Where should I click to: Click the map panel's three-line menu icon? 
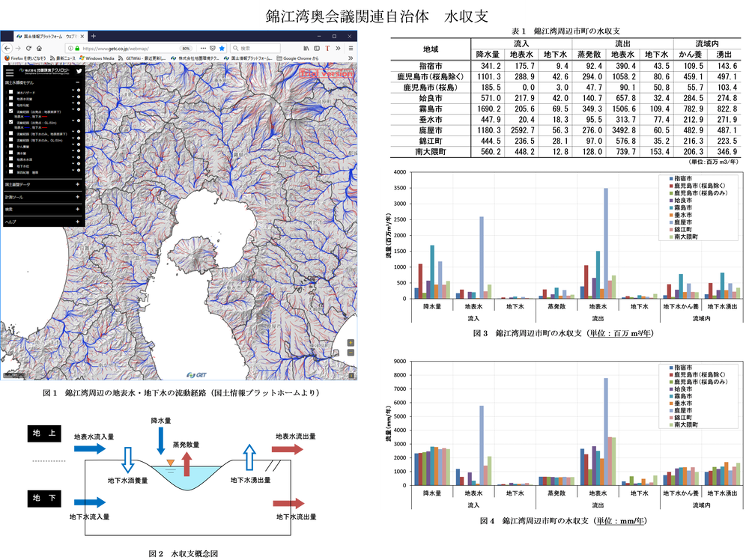10,73
